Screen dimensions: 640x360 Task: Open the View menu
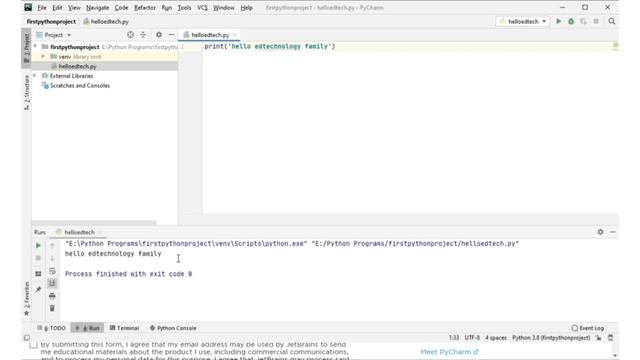click(74, 7)
